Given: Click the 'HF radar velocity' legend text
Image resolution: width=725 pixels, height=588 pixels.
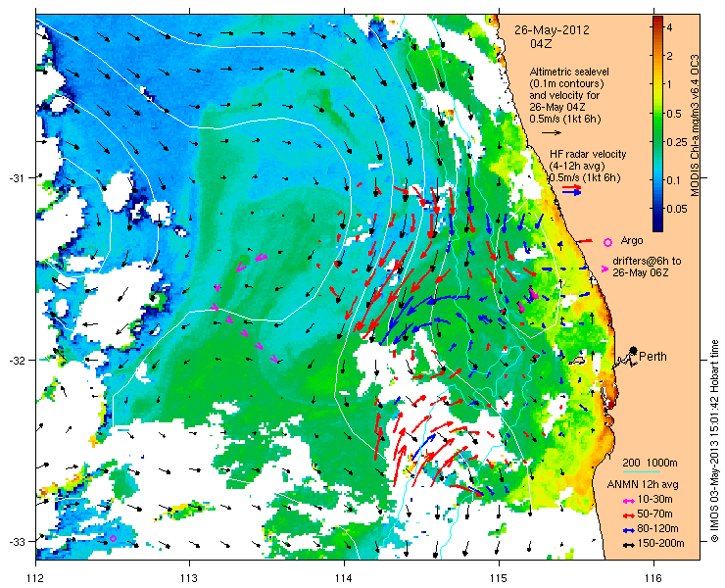Looking at the screenshot, I should point(588,154).
